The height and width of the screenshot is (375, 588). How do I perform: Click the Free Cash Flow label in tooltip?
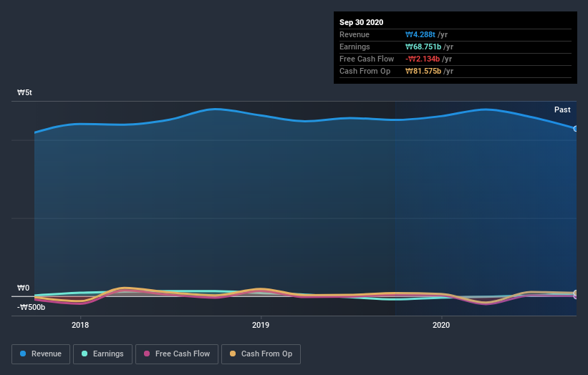pos(367,59)
